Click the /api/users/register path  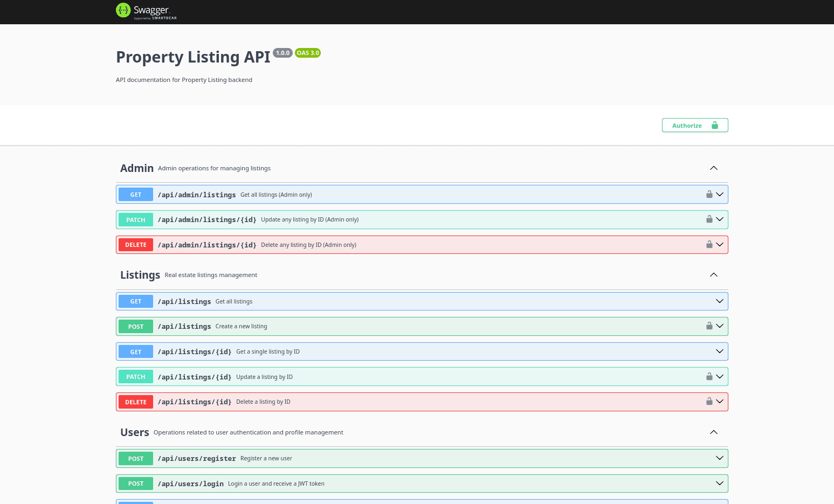(x=197, y=458)
